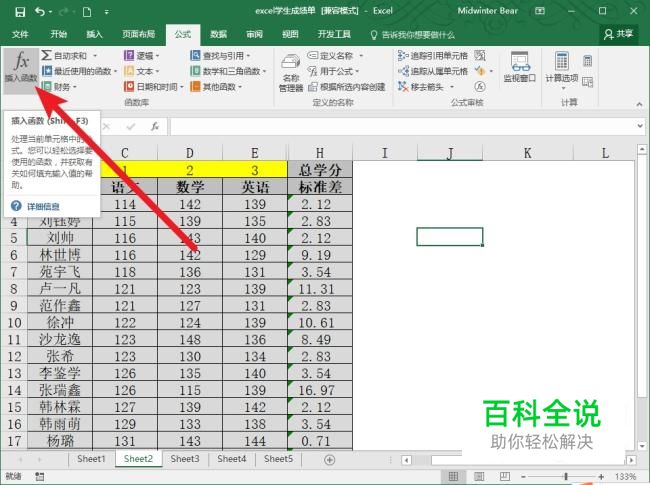650x485 pixels.
Task: Click Create from Selection (根据所选内容创建)
Action: point(347,87)
